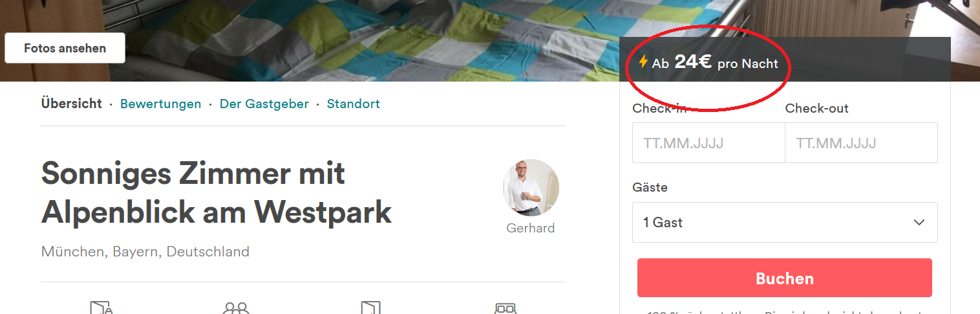Switch to the Standort section
This screenshot has width=980, height=314.
point(353,104)
